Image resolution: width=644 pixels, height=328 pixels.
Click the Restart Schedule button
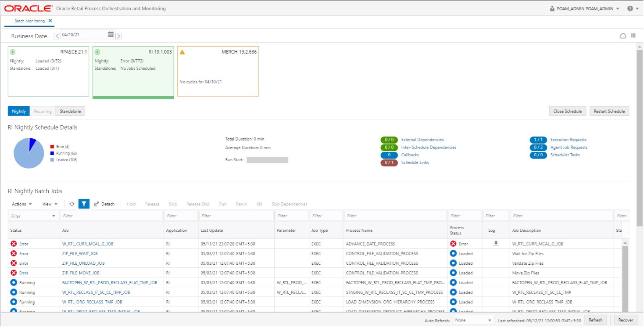pyautogui.click(x=609, y=111)
